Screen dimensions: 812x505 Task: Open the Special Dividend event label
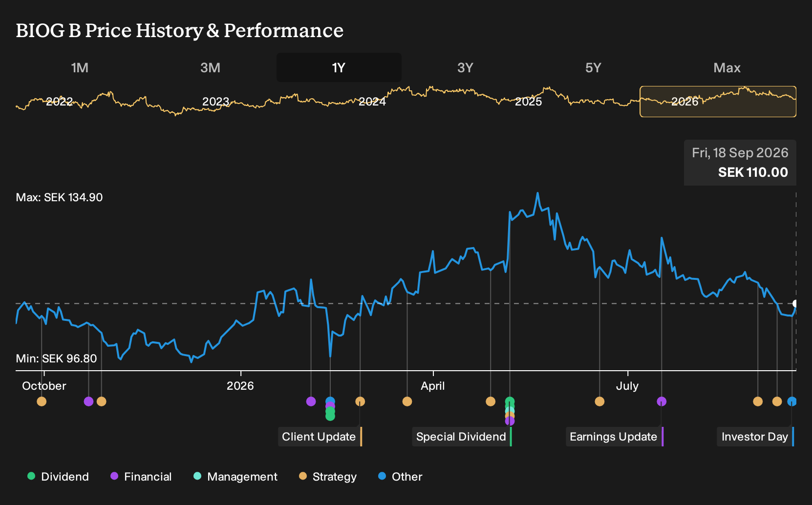click(x=462, y=437)
